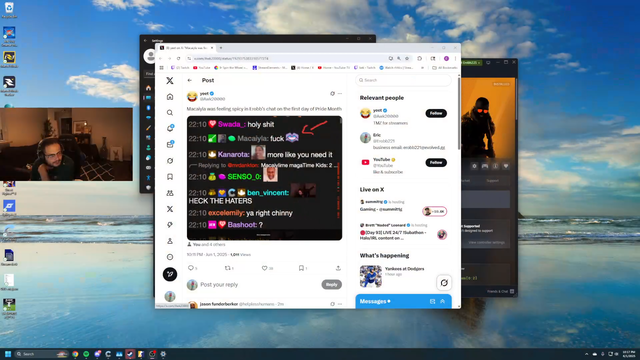Open X Home from sidebar icon
This screenshot has height=360, width=640.
click(x=170, y=97)
